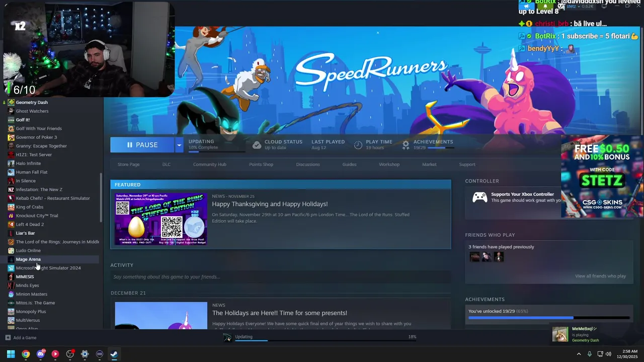Open downloads via SpeedRunners icon in bottom bar
644x362 pixels.
coord(227,338)
